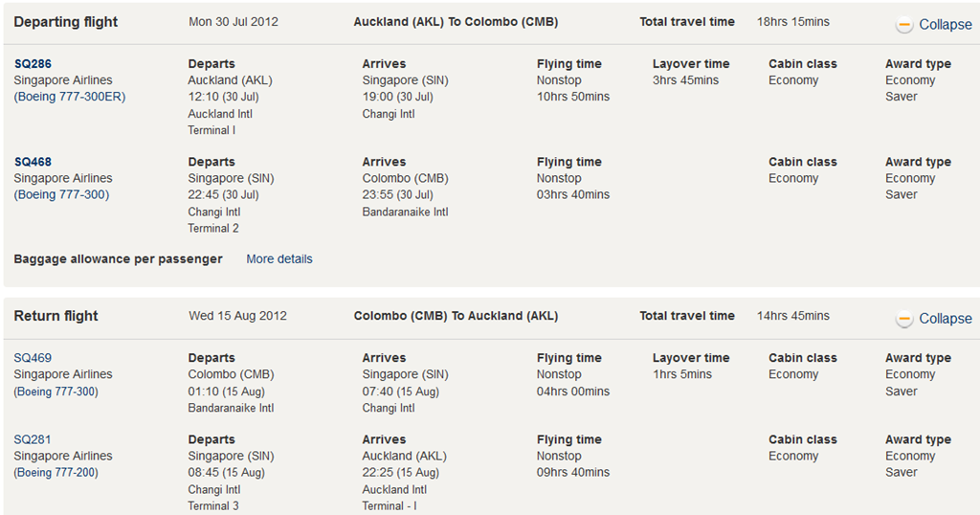Click the minus icon in Return flight header

(x=904, y=319)
